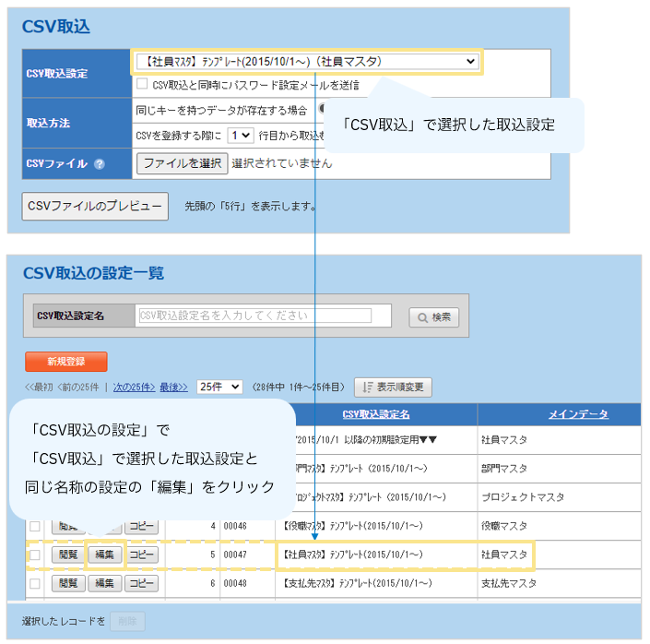This screenshot has width=650, height=644.
Task: Click コピー for row 00046
Action: pos(141,527)
